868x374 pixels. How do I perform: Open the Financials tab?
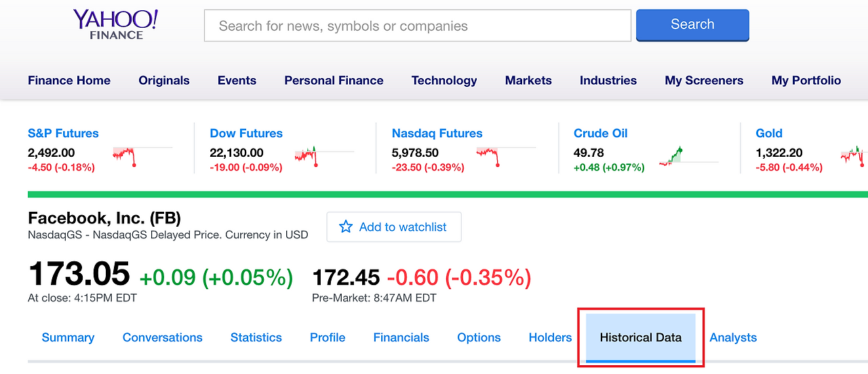tap(401, 337)
